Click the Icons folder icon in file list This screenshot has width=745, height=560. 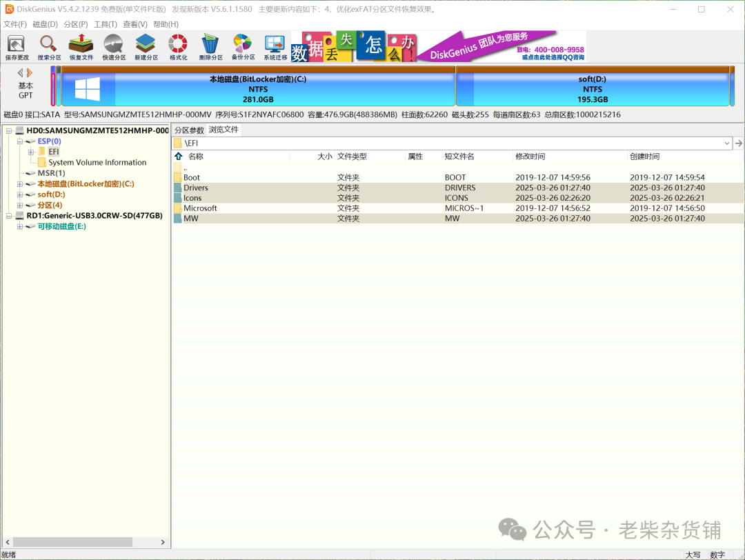tap(178, 198)
